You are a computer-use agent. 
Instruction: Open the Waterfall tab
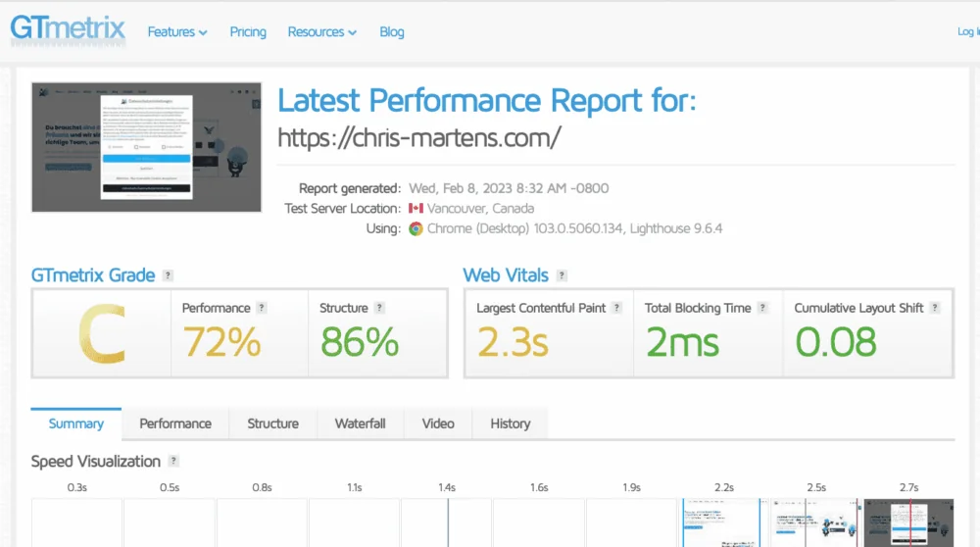click(360, 423)
